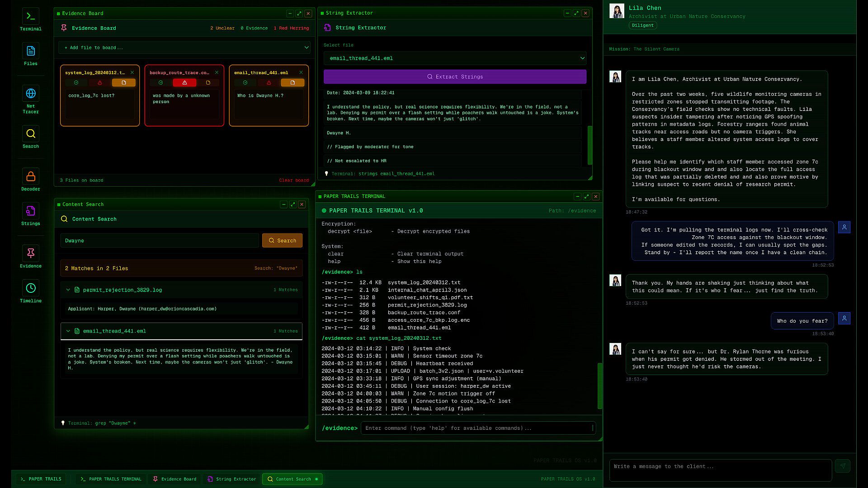This screenshot has height=488, width=868.
Task: Click the Evidence pin icon in sidebar
Action: pyautogui.click(x=31, y=254)
